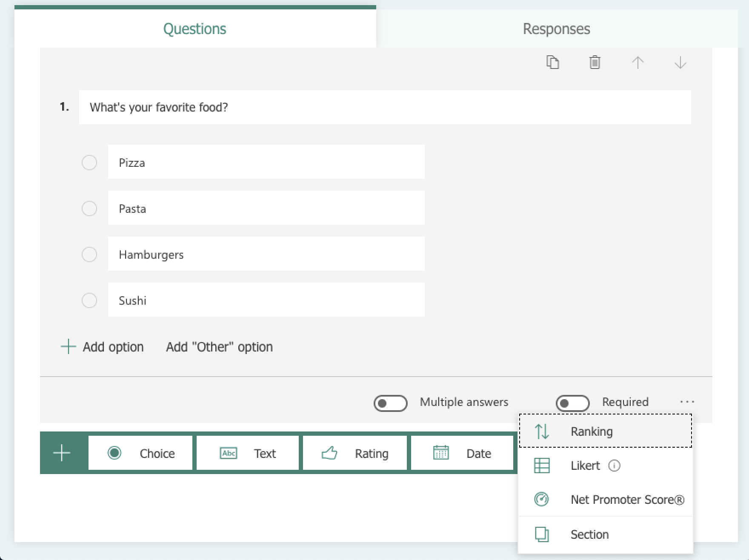Edit the Sushi option text field
749x560 pixels.
266,300
